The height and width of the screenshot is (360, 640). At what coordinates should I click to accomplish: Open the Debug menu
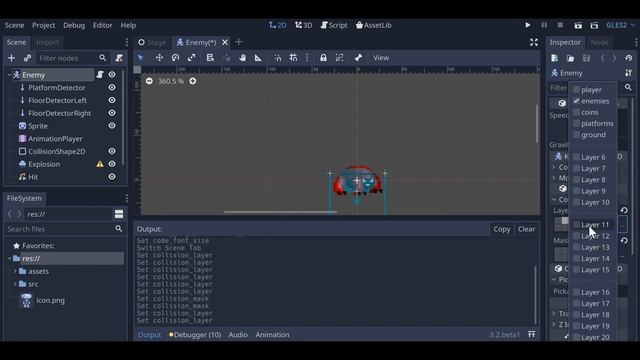74,25
